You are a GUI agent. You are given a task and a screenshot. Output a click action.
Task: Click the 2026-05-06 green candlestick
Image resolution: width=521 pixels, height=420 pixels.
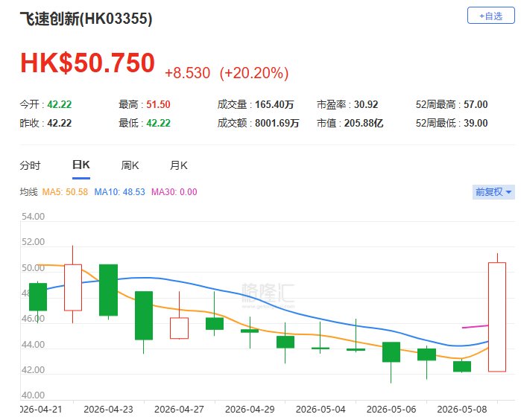tap(391, 352)
